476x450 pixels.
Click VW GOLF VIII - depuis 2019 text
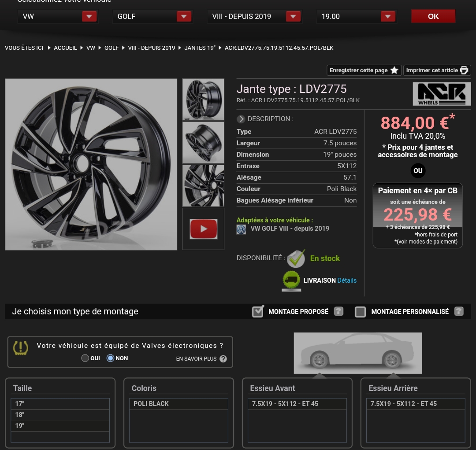(290, 229)
